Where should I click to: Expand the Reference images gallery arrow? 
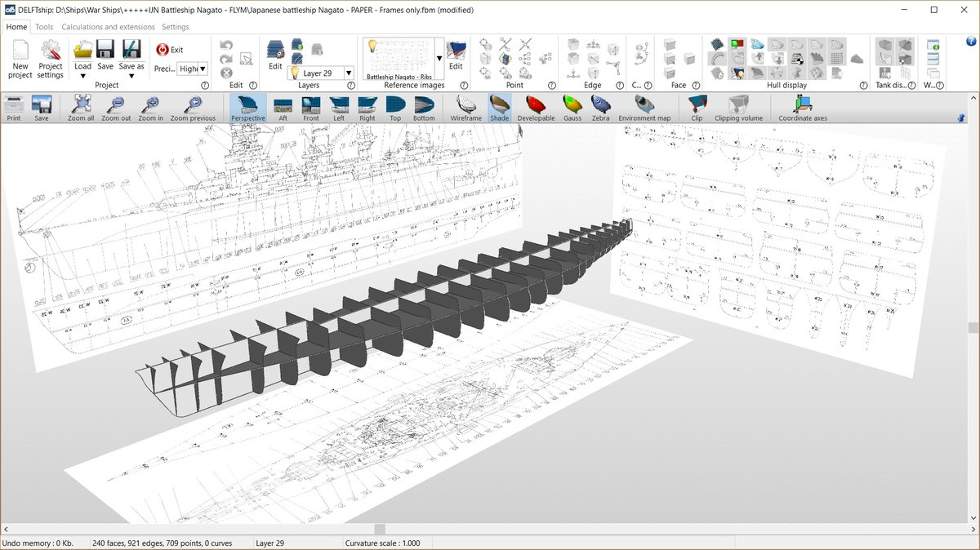point(439,58)
